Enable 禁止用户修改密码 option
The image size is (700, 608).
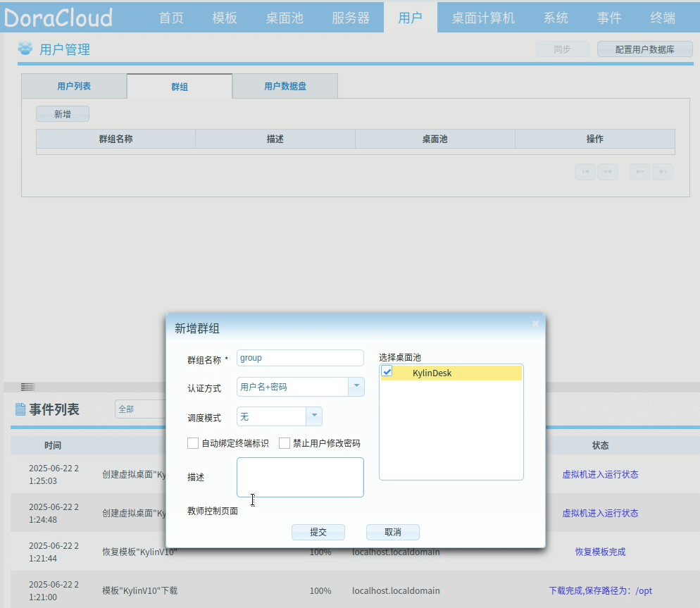[x=285, y=442]
